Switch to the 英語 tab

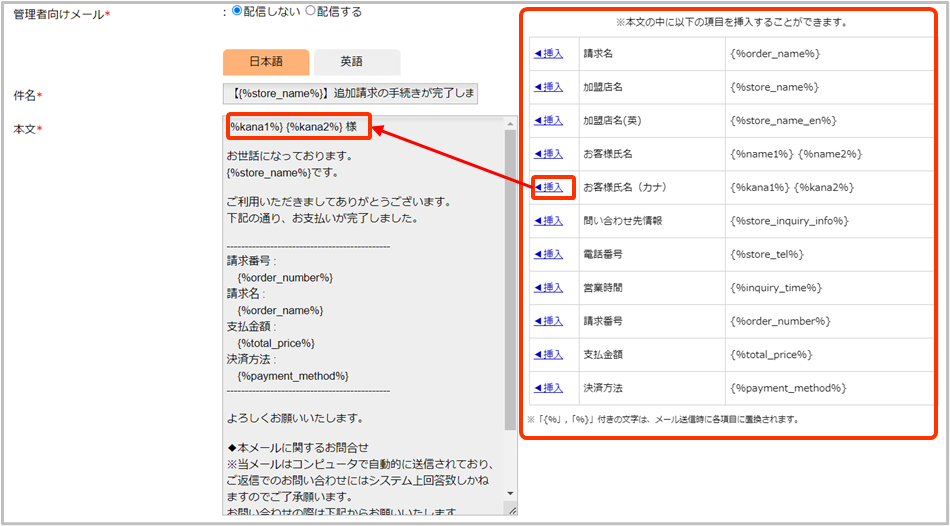352,62
